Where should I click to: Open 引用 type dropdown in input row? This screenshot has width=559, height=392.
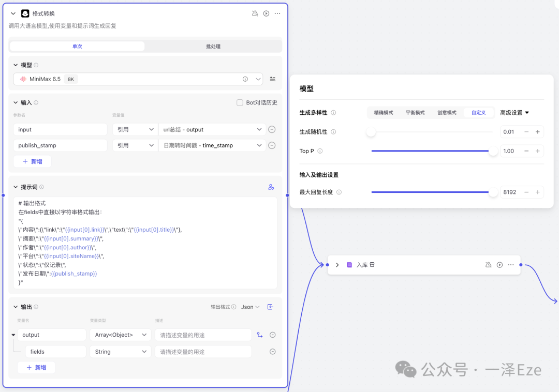click(x=135, y=130)
